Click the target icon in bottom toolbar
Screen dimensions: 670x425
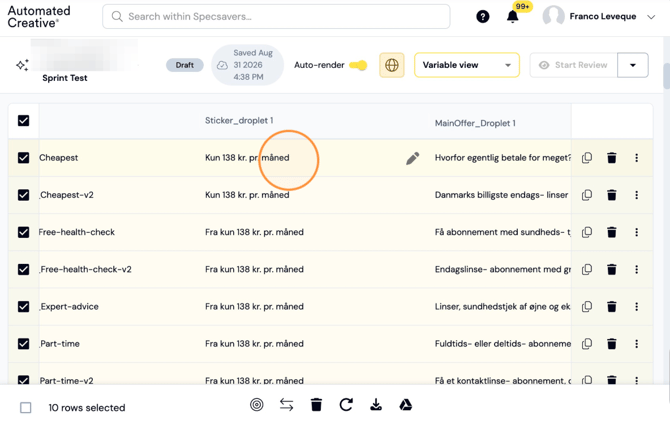pos(256,404)
